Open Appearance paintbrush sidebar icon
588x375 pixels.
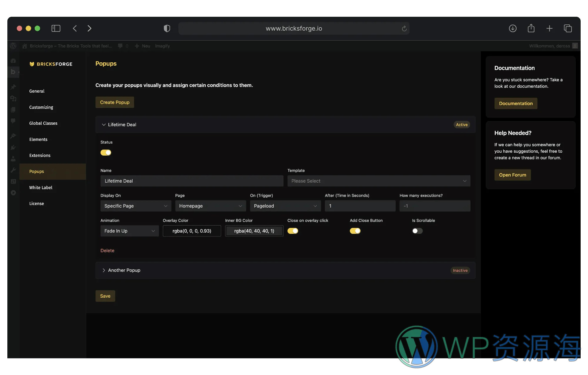coord(13,136)
